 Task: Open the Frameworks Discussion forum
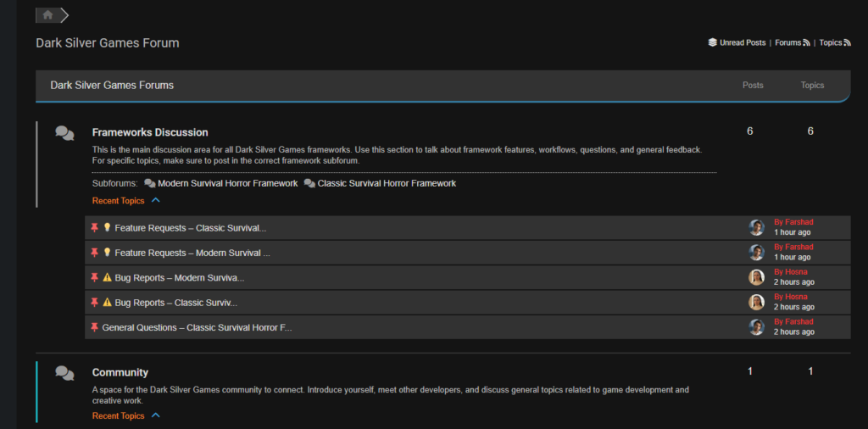coord(150,132)
